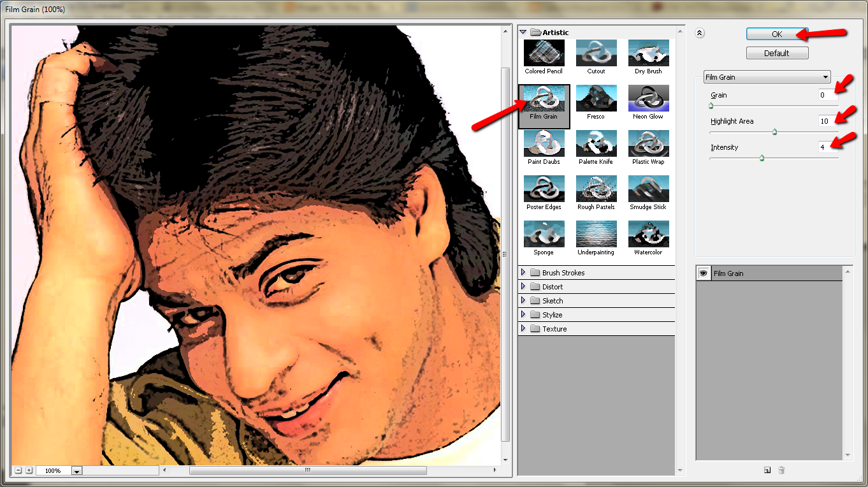The height and width of the screenshot is (487, 868).
Task: Click the new effect layer icon
Action: [767, 470]
